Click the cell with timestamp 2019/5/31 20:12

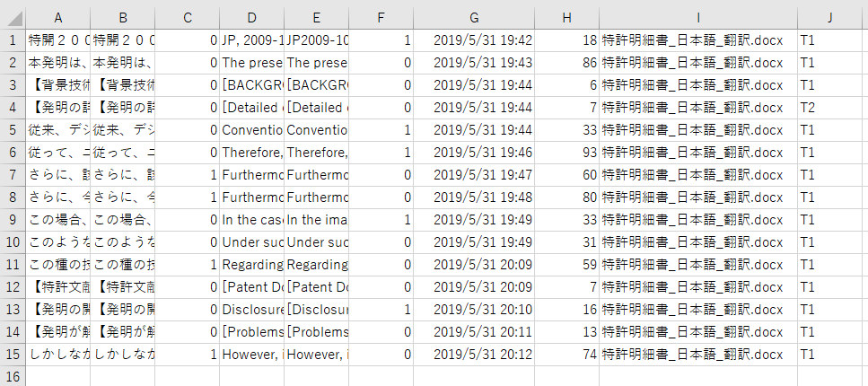coord(473,355)
